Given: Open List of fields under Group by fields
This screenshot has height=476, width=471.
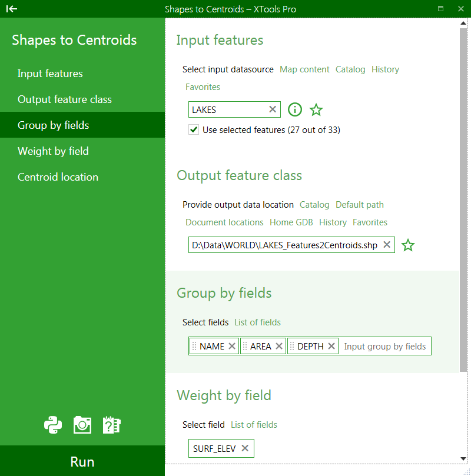Looking at the screenshot, I should (x=257, y=322).
